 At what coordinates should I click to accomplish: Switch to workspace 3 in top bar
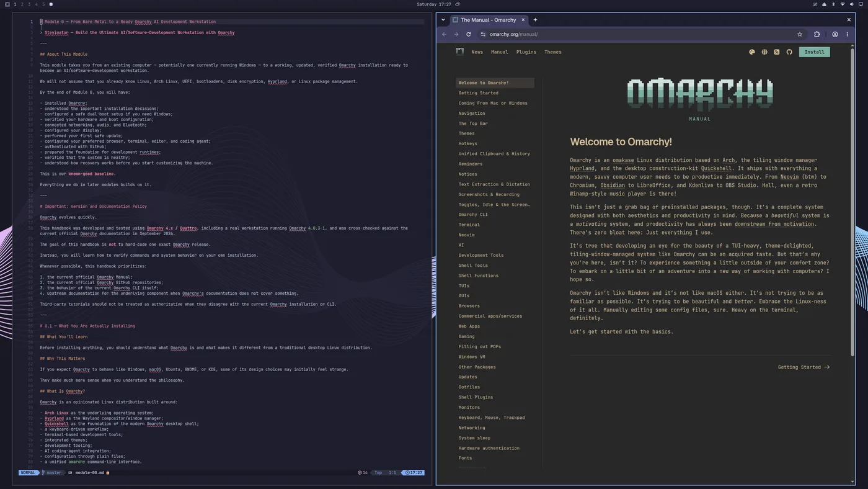tap(29, 4)
